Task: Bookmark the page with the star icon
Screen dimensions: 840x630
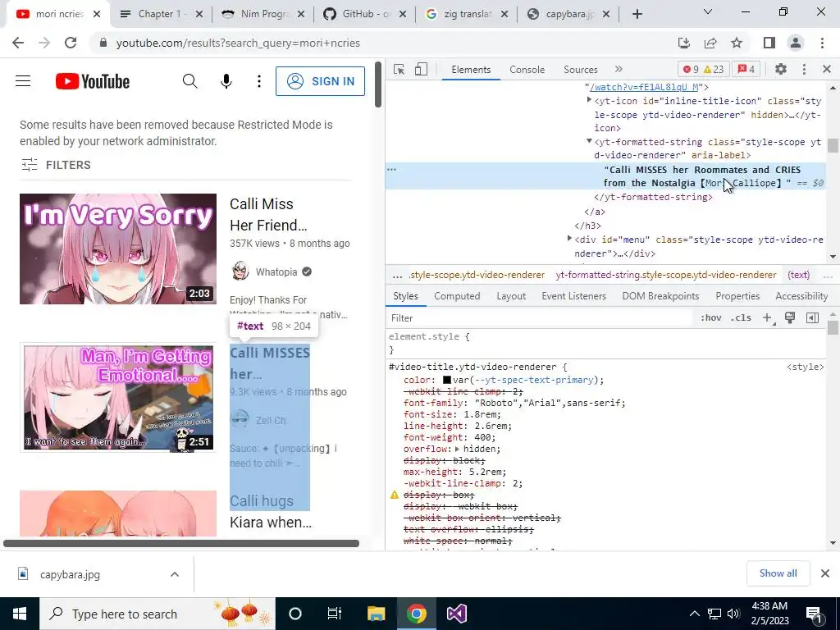Action: pyautogui.click(x=737, y=43)
